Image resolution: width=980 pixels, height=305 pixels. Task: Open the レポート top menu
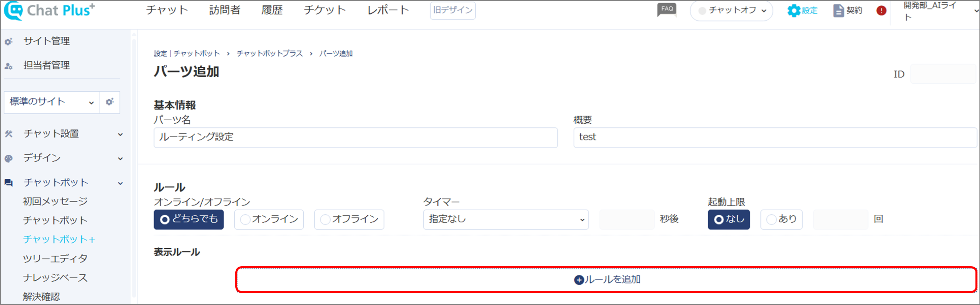(388, 10)
